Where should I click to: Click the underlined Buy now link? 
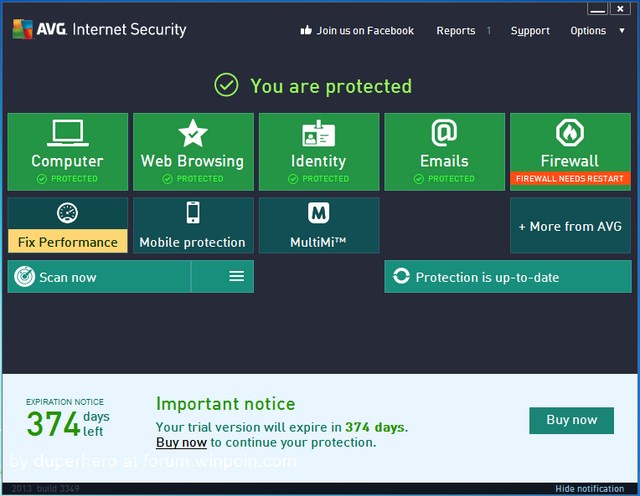point(181,443)
